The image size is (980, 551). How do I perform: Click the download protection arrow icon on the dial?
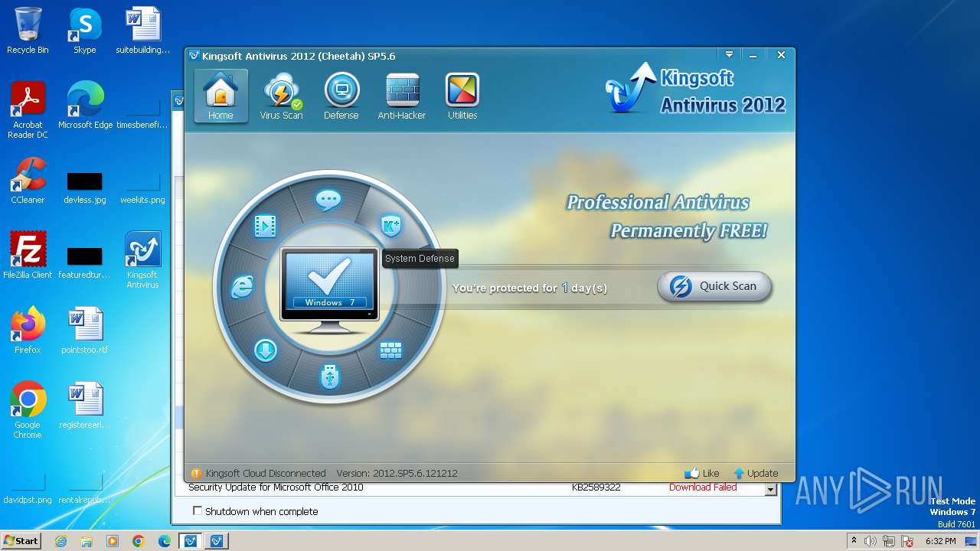click(266, 350)
